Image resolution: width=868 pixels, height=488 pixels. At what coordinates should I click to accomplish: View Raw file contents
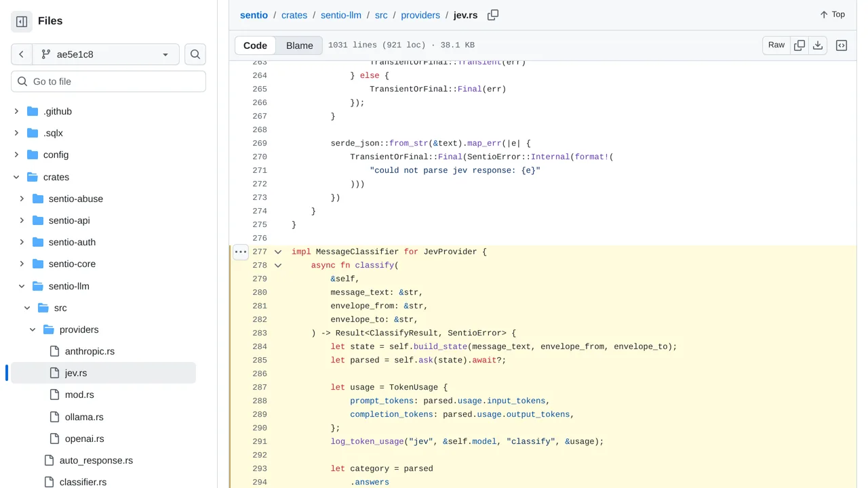click(776, 45)
